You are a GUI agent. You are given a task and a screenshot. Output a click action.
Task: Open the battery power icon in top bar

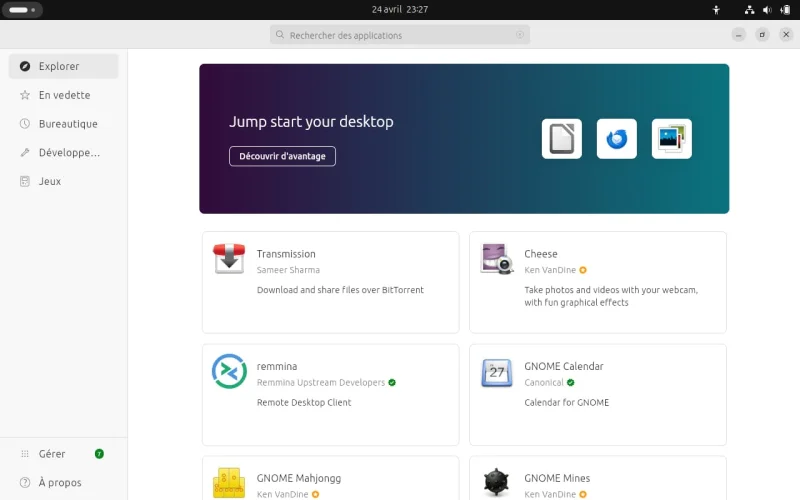785,10
